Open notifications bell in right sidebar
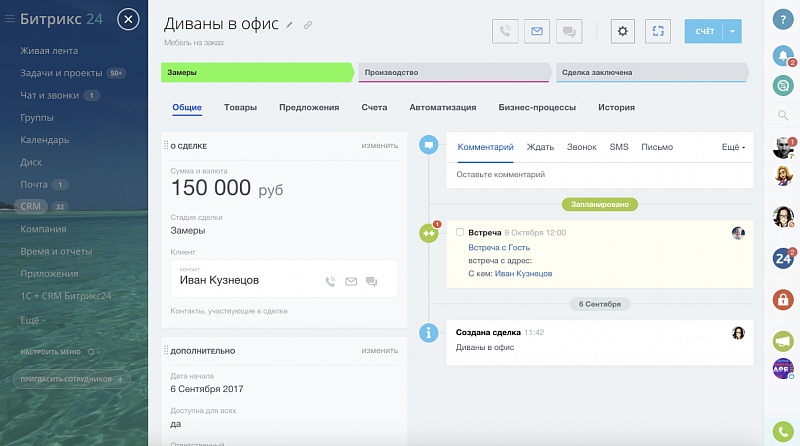Image resolution: width=800 pixels, height=446 pixels. (x=784, y=56)
